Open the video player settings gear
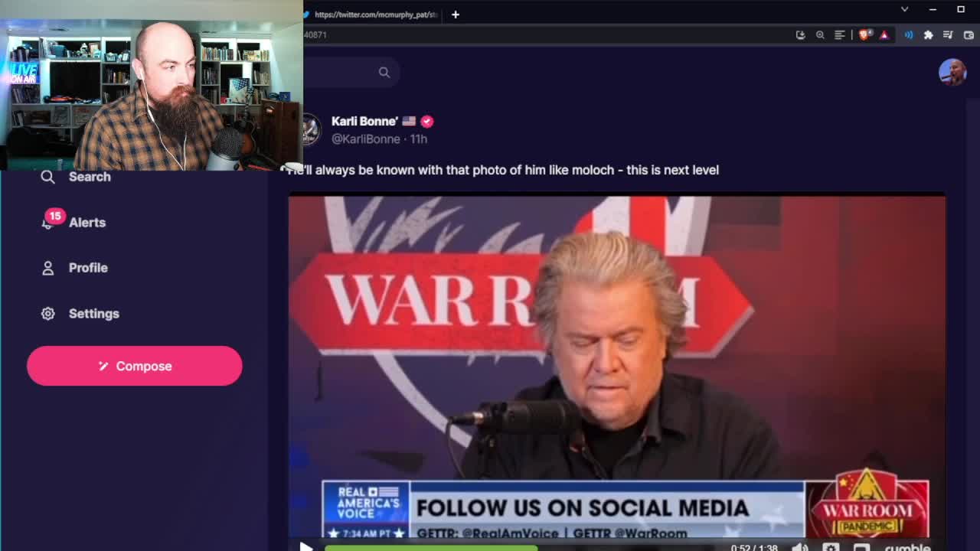This screenshot has height=551, width=980. (831, 547)
